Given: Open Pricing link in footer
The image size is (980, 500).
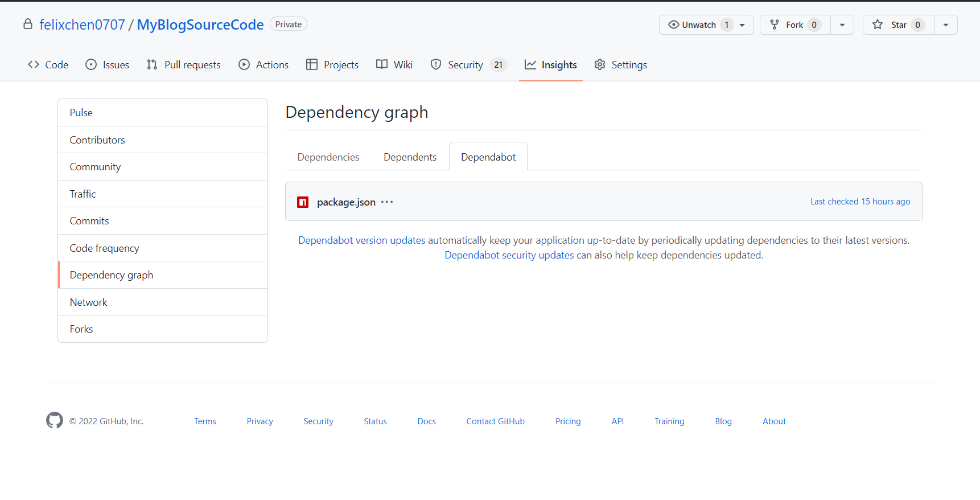Looking at the screenshot, I should pos(568,421).
